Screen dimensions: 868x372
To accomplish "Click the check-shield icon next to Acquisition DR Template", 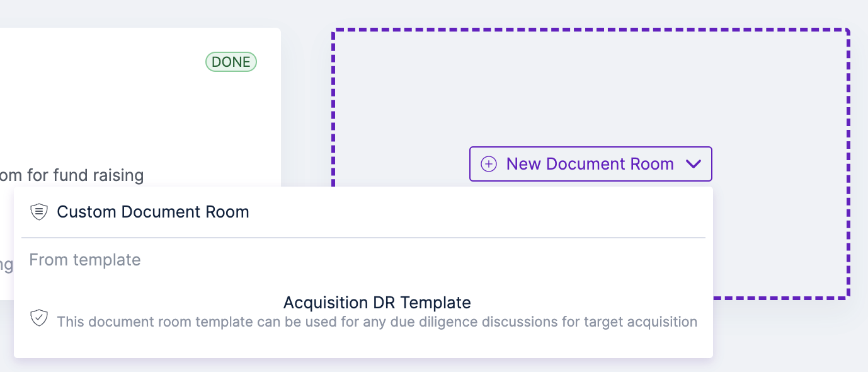I will tap(39, 318).
